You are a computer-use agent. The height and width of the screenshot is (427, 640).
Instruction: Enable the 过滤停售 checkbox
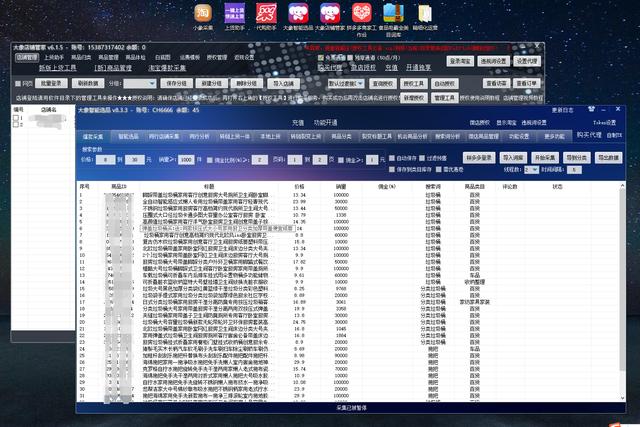(427, 158)
